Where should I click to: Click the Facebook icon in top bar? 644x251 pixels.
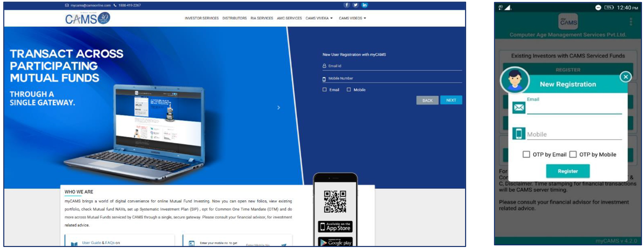tap(346, 5)
